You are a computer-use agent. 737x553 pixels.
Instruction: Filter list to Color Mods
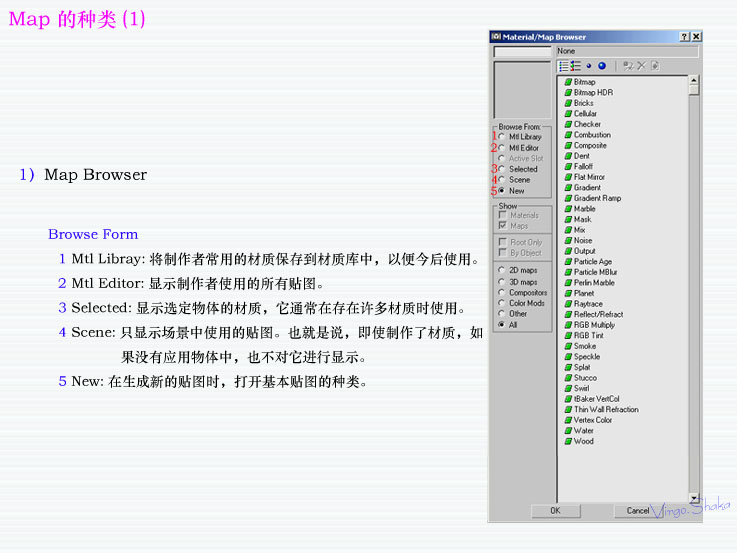tap(502, 303)
